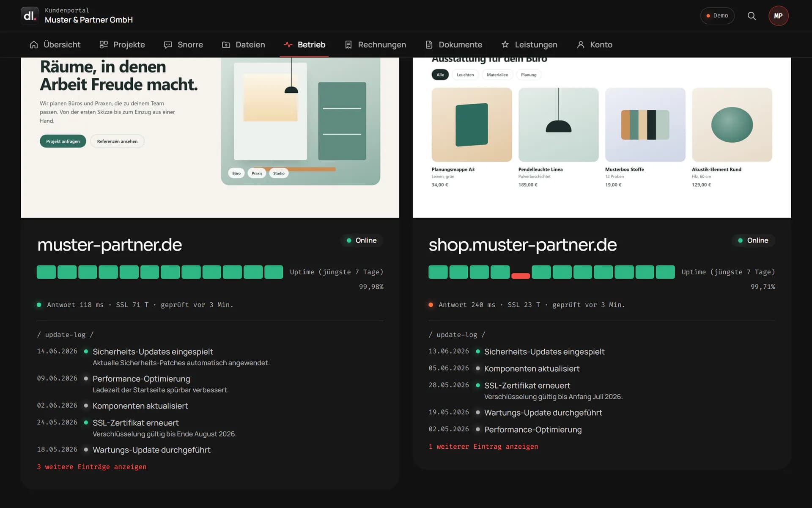Click the red downtime uptime segment
This screenshot has height=508, width=812.
point(521,276)
